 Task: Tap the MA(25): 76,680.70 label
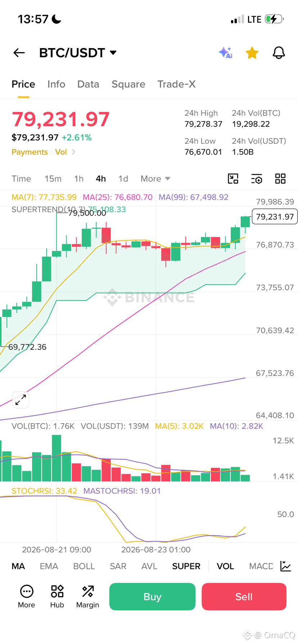(118, 197)
